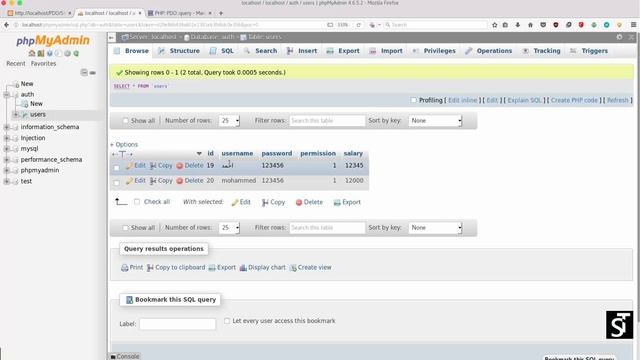640x360 pixels.
Task: Expand the test database node
Action: pyautogui.click(x=7, y=181)
